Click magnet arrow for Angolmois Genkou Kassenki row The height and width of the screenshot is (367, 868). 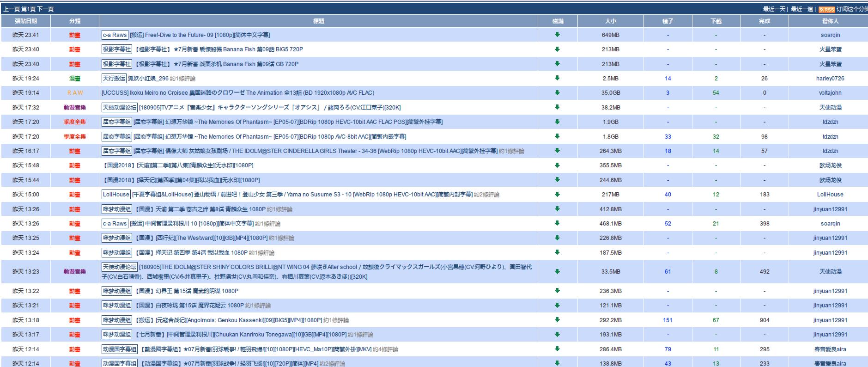point(557,320)
